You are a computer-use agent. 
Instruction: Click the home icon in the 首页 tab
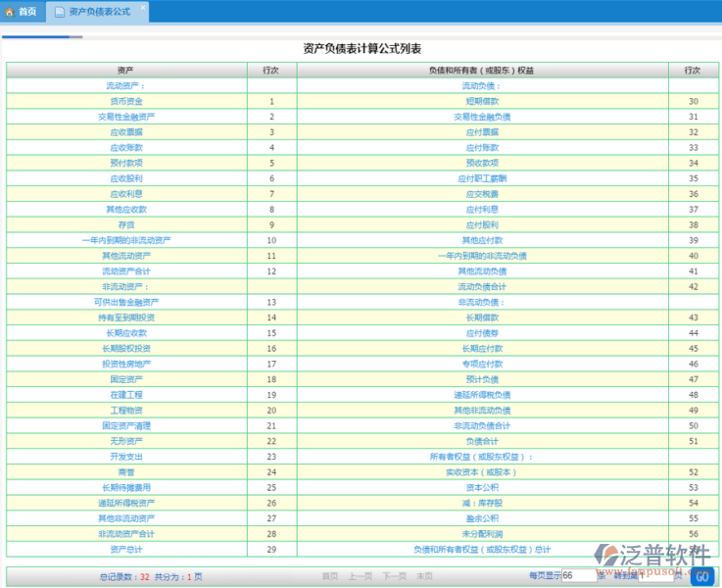[x=10, y=12]
